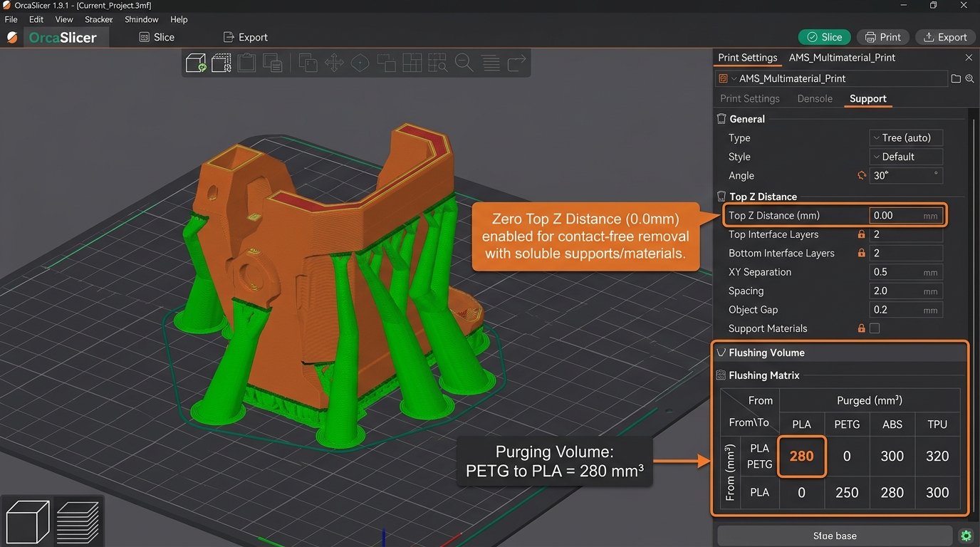Screen dimensions: 980x547
Task: Click the horizontal lines toolbar icon
Action: point(490,63)
